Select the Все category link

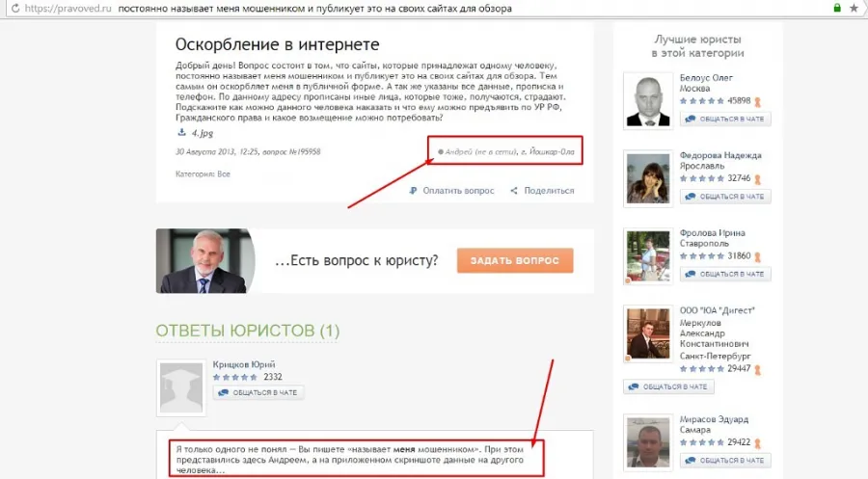pos(224,173)
